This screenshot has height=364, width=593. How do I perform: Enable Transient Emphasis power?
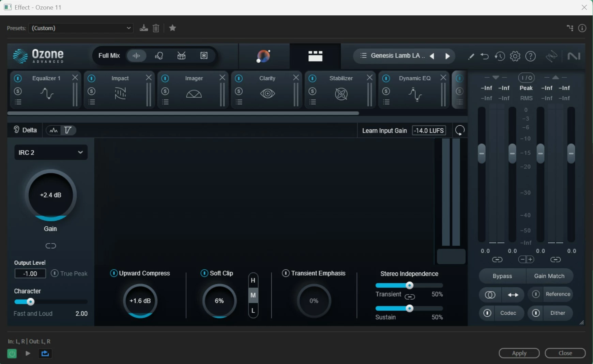click(x=286, y=273)
